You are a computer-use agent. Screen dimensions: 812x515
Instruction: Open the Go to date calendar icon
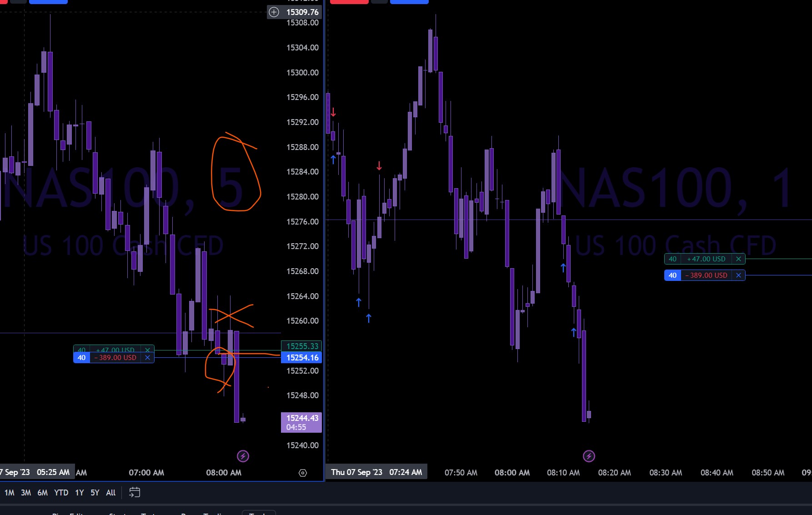(135, 492)
